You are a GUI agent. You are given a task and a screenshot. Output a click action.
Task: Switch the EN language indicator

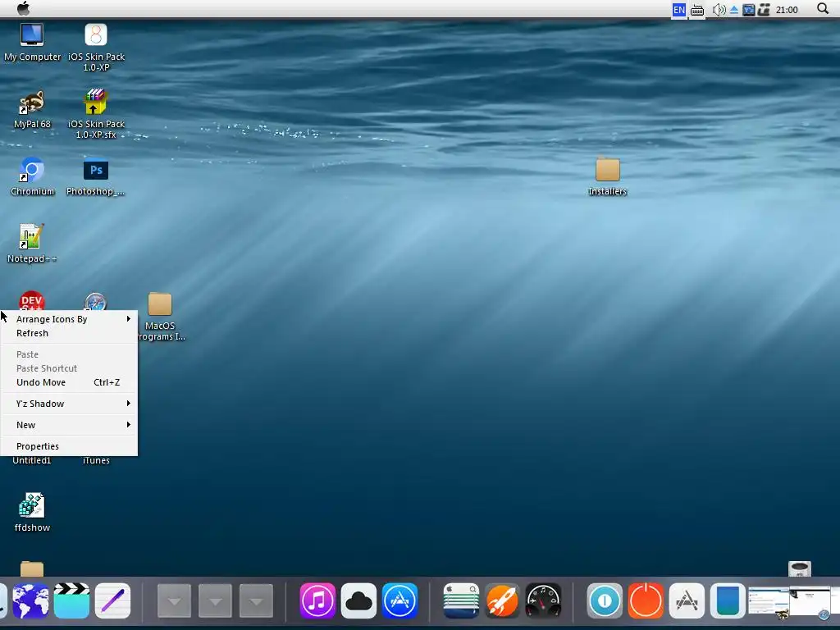678,10
